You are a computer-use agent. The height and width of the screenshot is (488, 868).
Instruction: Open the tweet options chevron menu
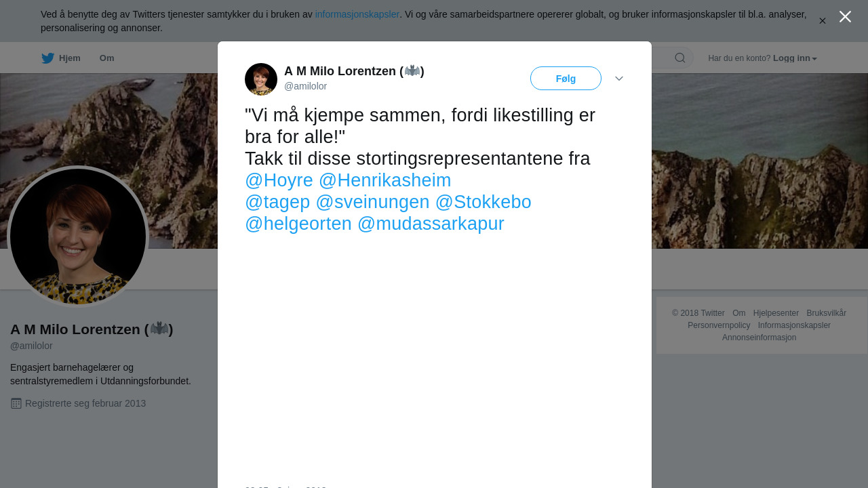[x=619, y=79]
